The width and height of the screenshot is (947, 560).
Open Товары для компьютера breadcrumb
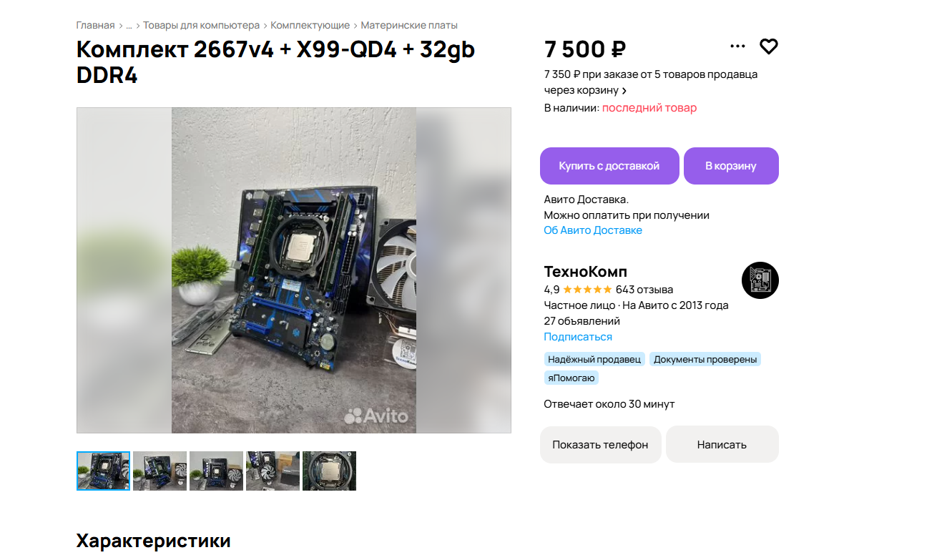pyautogui.click(x=202, y=26)
